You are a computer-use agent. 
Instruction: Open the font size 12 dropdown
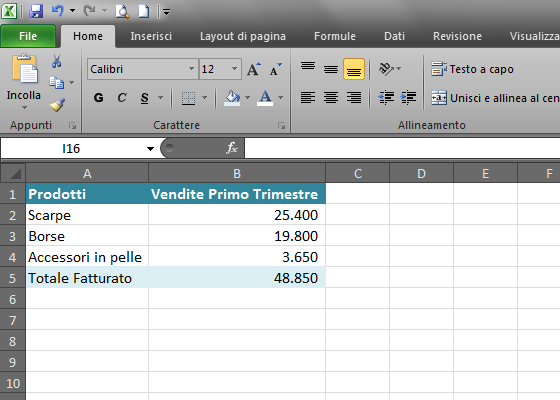tap(234, 69)
